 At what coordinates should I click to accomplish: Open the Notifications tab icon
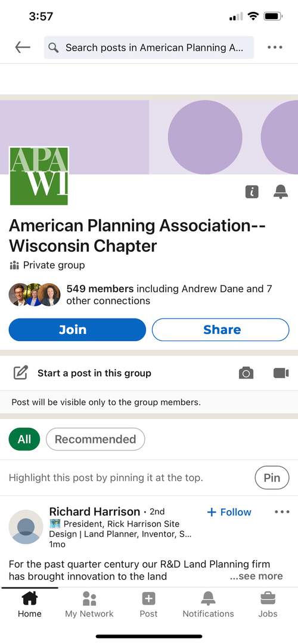(209, 598)
